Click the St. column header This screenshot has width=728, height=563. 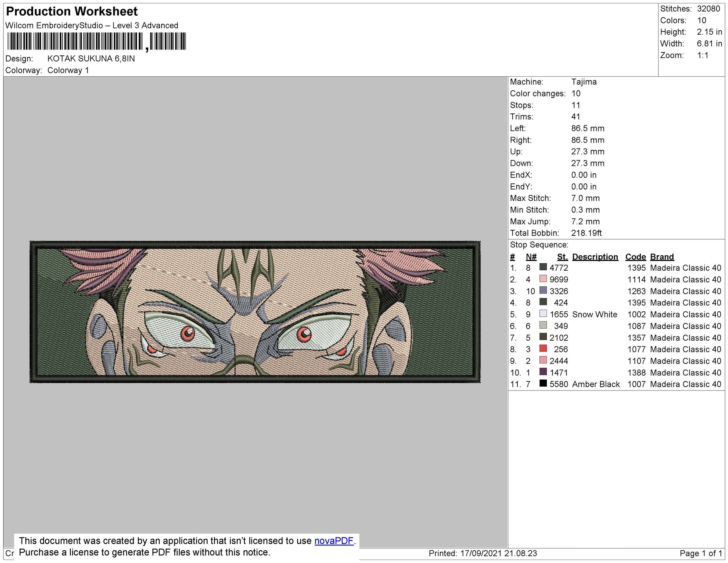(562, 257)
